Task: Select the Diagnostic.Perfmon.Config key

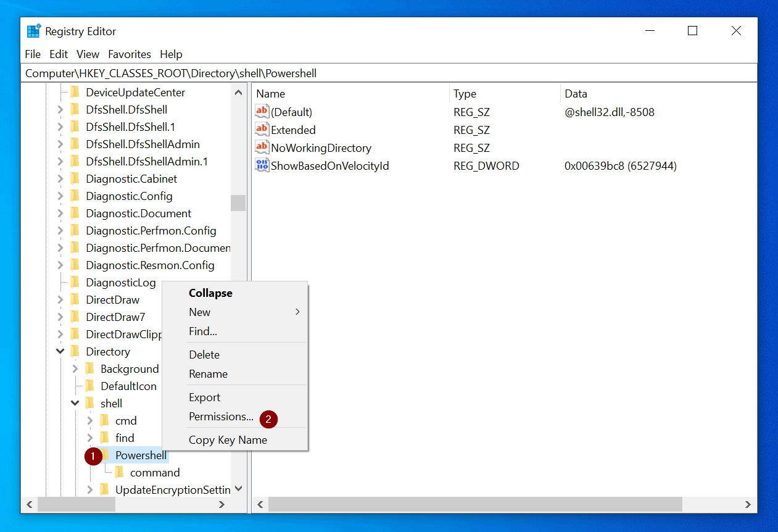Action: click(151, 230)
